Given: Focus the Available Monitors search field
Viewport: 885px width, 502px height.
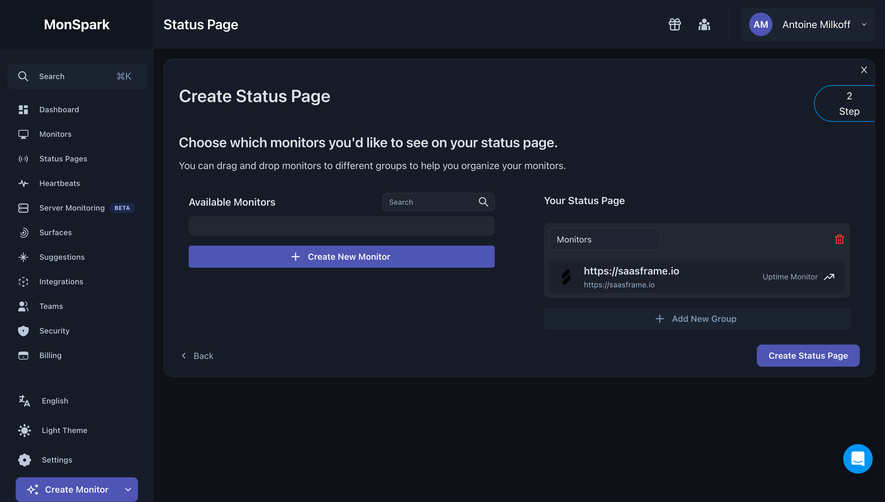Looking at the screenshot, I should (438, 202).
